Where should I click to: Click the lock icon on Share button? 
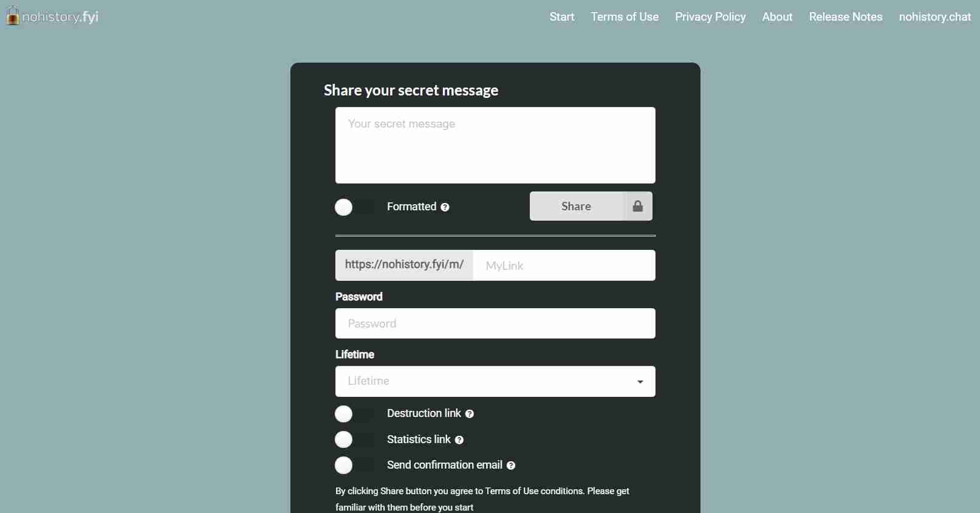click(x=637, y=206)
